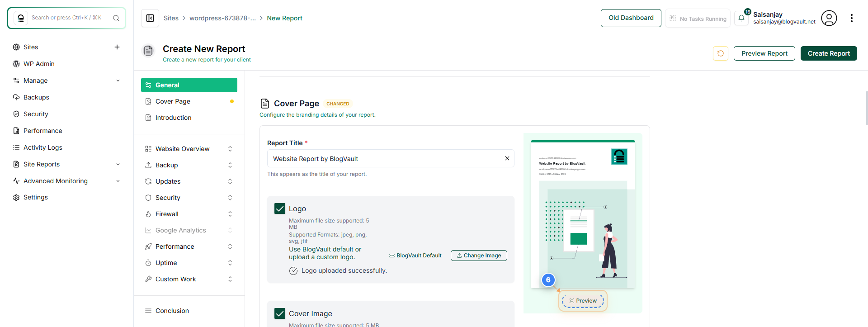This screenshot has width=868, height=327.
Task: Click inside the Report Title input field
Action: [x=391, y=158]
